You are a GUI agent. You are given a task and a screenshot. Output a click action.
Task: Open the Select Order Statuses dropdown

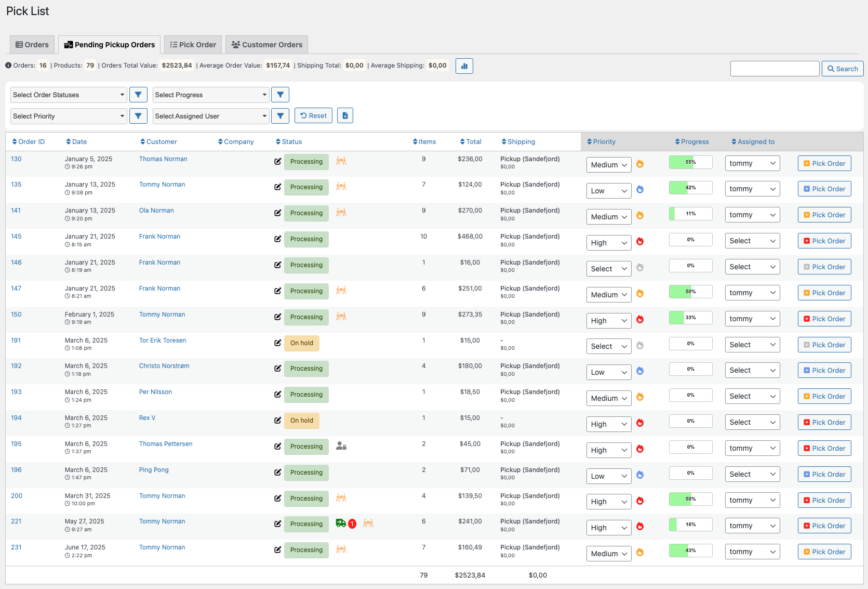click(69, 95)
